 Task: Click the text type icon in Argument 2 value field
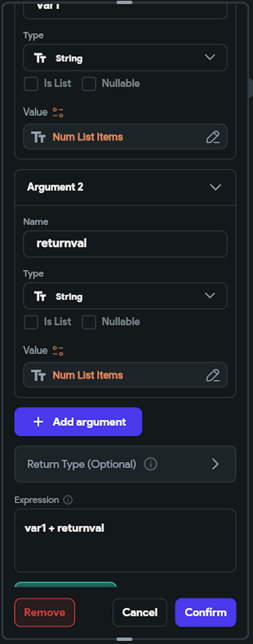pyautogui.click(x=38, y=375)
